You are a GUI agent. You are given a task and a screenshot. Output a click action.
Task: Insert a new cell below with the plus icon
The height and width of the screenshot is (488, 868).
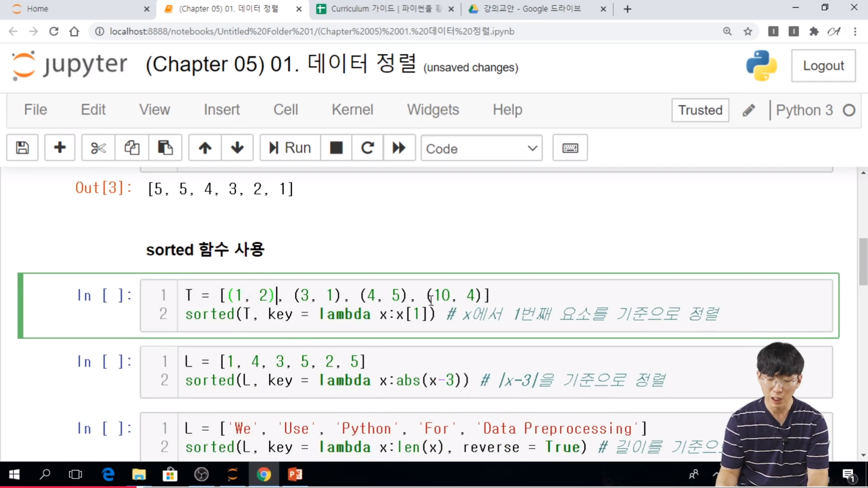[60, 148]
